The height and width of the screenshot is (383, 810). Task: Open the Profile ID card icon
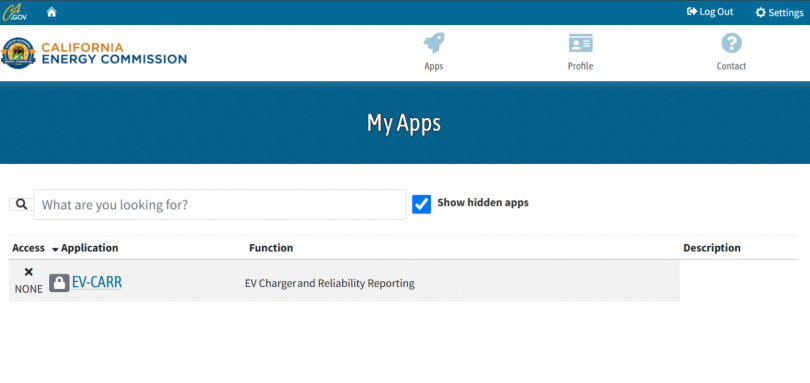coord(581,43)
